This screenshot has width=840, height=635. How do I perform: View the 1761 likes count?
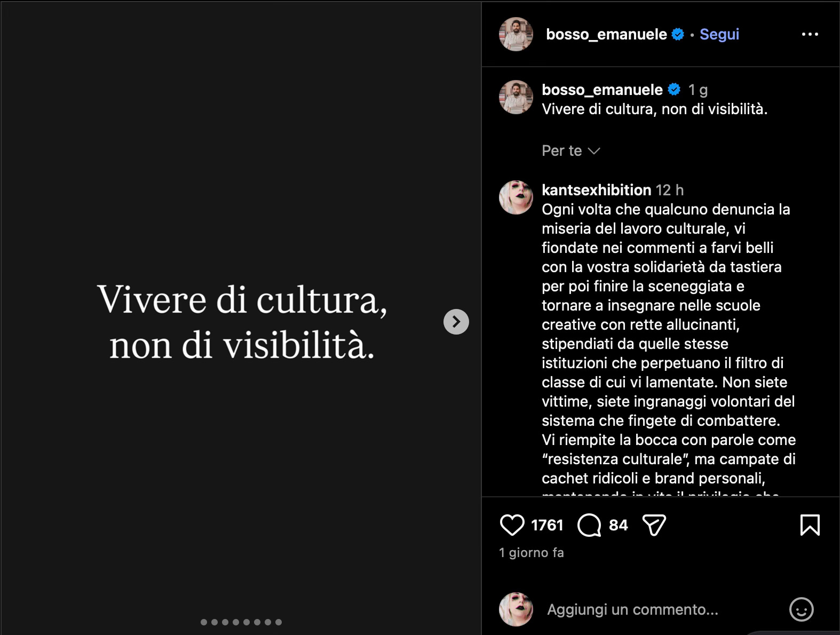coord(547,525)
